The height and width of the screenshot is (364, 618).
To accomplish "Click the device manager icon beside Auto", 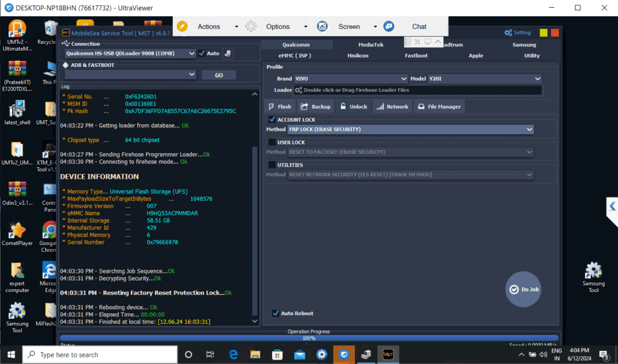I will click(x=228, y=53).
